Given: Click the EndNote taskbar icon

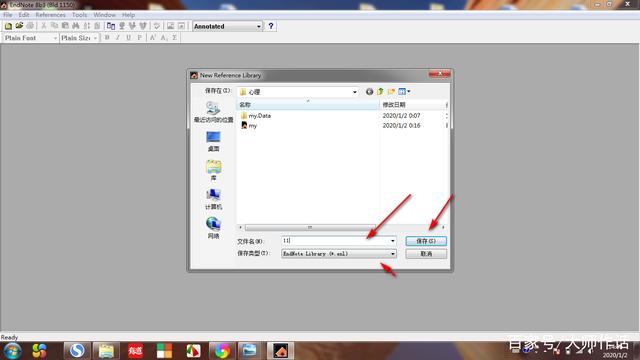Looking at the screenshot, I should [x=280, y=351].
